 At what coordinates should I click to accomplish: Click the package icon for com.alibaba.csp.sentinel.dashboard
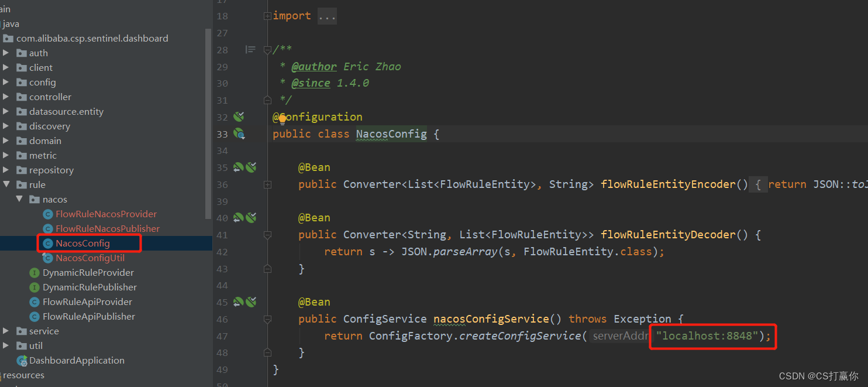[8, 38]
